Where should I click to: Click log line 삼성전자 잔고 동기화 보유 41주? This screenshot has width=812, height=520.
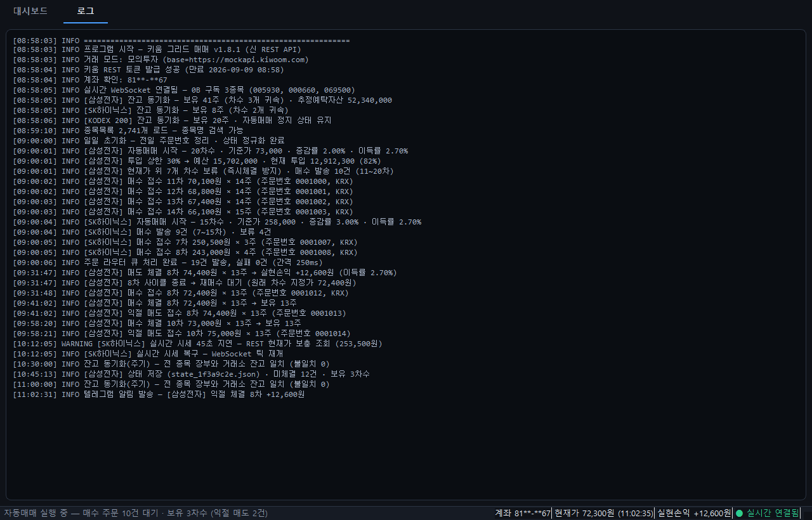(x=202, y=100)
